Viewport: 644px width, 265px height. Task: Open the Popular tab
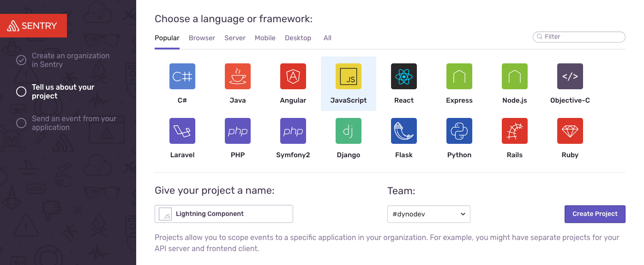point(167,38)
